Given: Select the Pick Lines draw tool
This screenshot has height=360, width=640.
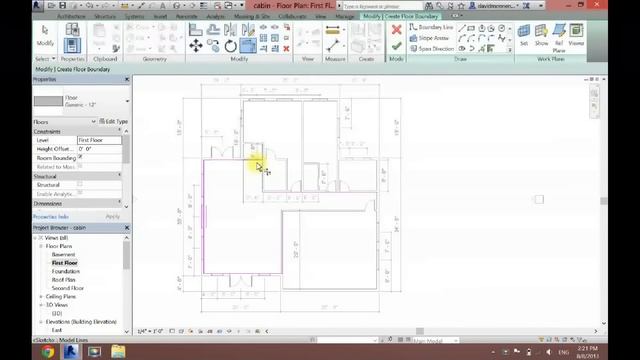Looking at the screenshot, I should [481, 49].
